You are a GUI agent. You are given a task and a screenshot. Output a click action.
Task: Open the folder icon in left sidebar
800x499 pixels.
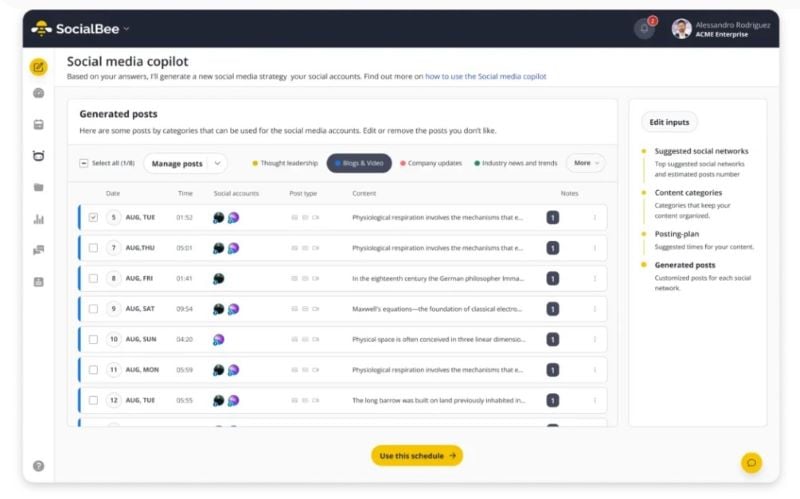(x=38, y=187)
